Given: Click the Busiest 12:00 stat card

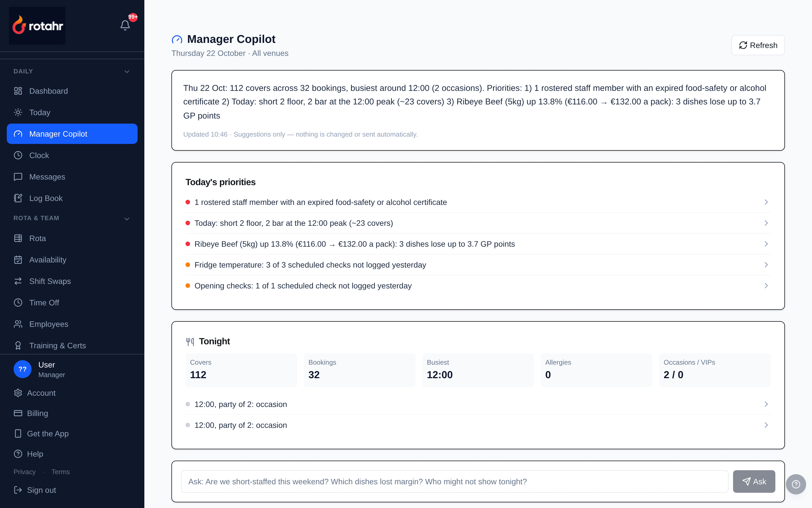Looking at the screenshot, I should point(478,370).
